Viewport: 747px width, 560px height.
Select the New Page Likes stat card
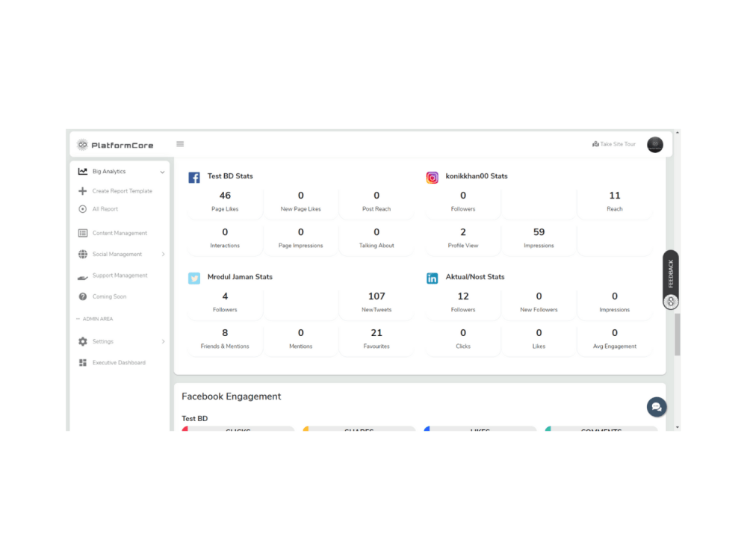(x=300, y=202)
